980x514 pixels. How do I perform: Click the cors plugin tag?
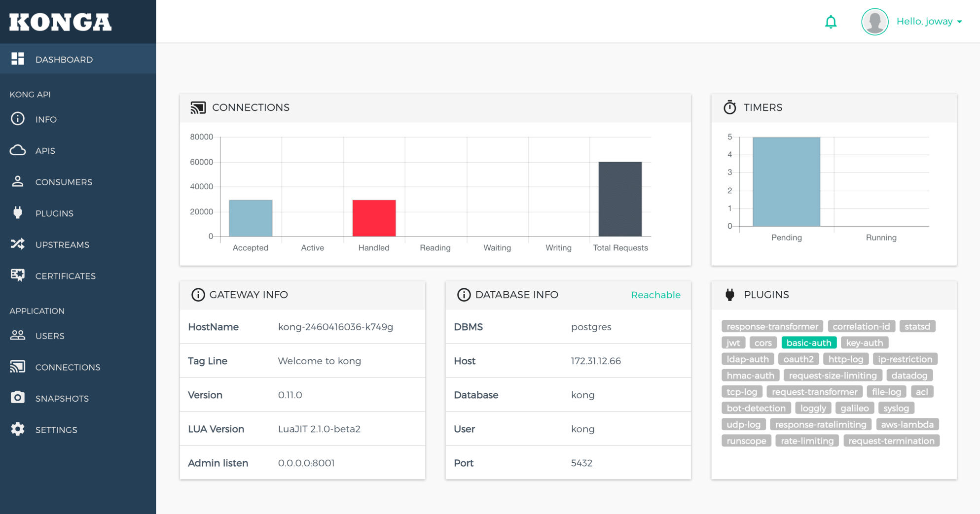click(x=763, y=343)
